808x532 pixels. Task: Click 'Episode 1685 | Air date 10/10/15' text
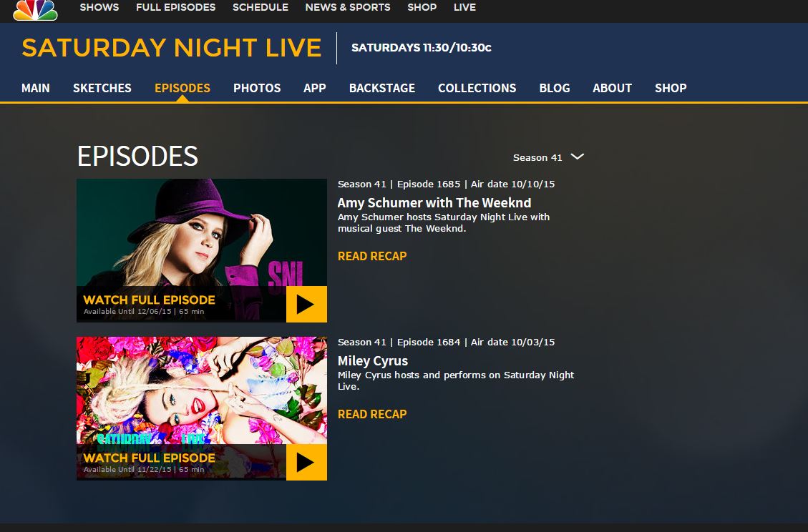click(x=476, y=184)
